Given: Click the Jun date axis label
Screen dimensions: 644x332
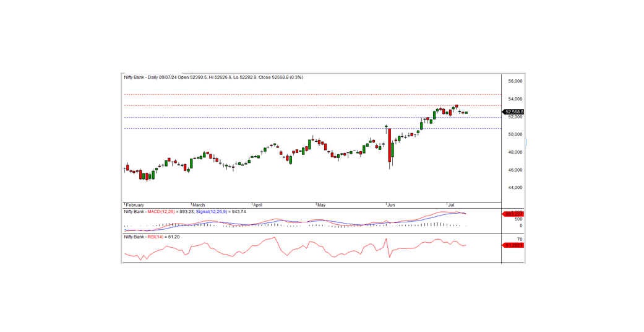Looking at the screenshot, I should pyautogui.click(x=391, y=205).
